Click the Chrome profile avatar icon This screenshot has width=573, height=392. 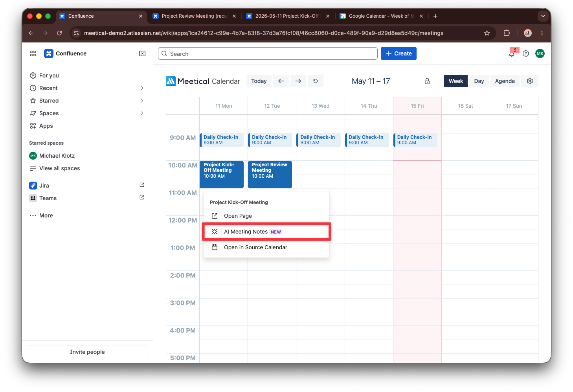pyautogui.click(x=528, y=33)
